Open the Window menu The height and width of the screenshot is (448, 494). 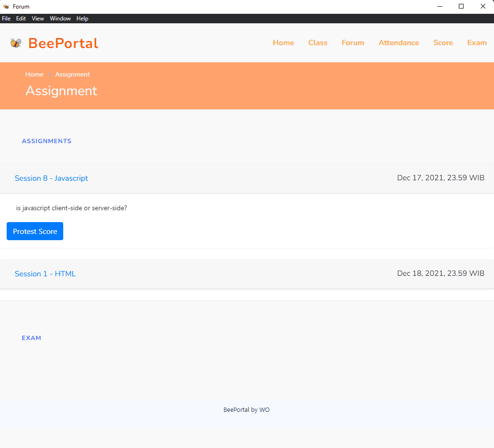(x=60, y=18)
